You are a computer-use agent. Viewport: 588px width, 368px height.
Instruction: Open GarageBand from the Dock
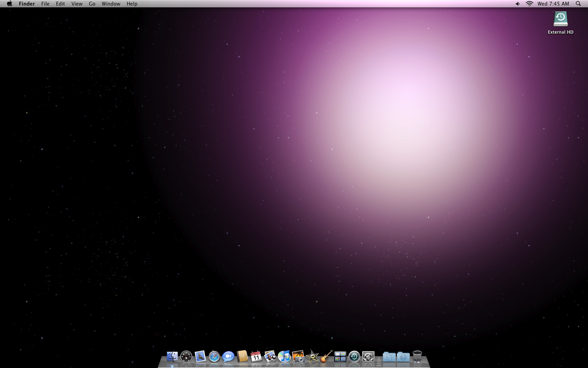pyautogui.click(x=326, y=357)
